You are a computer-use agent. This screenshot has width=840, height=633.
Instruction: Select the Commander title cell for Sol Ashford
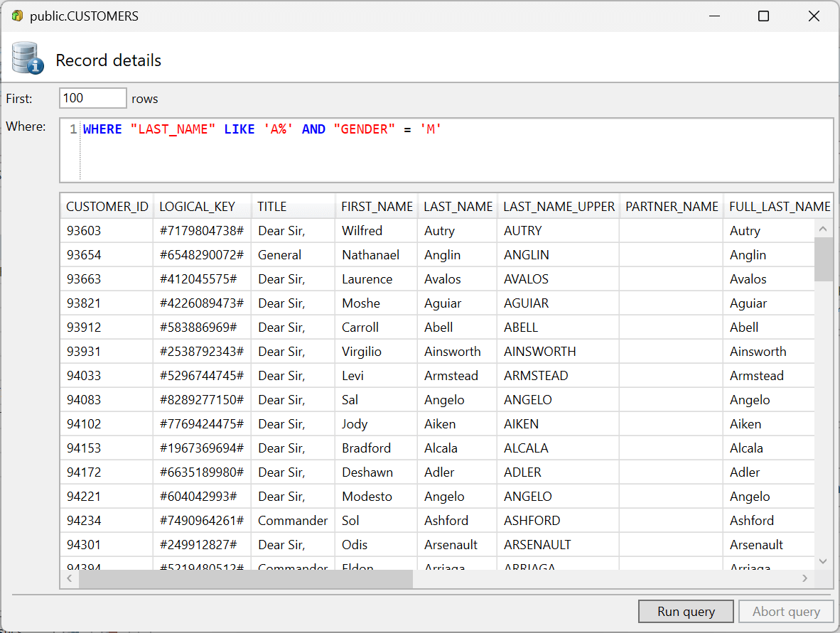[x=293, y=520]
